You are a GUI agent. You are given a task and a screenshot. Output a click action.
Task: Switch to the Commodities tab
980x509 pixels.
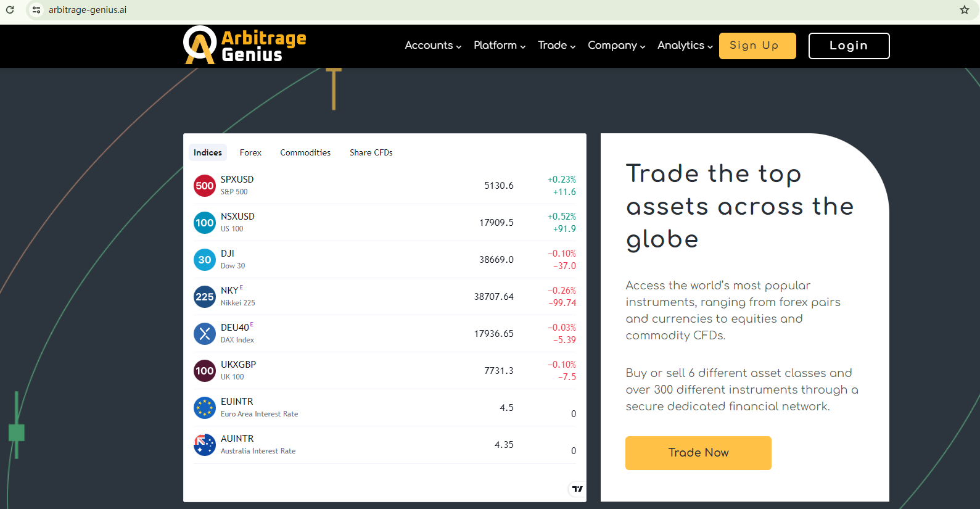(x=305, y=152)
